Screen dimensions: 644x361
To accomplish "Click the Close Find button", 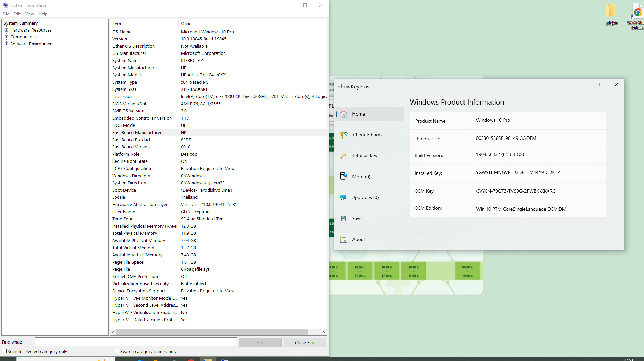I will [305, 342].
